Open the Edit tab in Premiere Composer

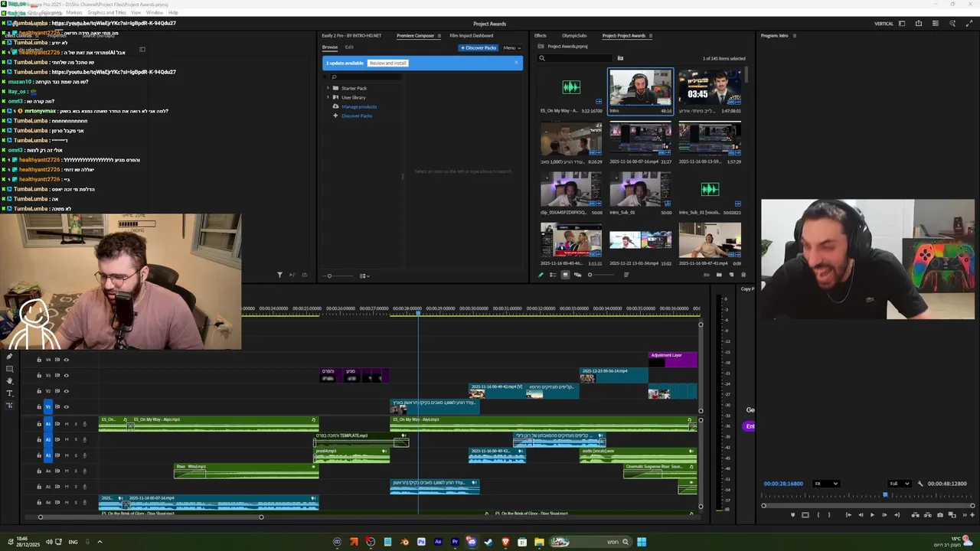(349, 47)
